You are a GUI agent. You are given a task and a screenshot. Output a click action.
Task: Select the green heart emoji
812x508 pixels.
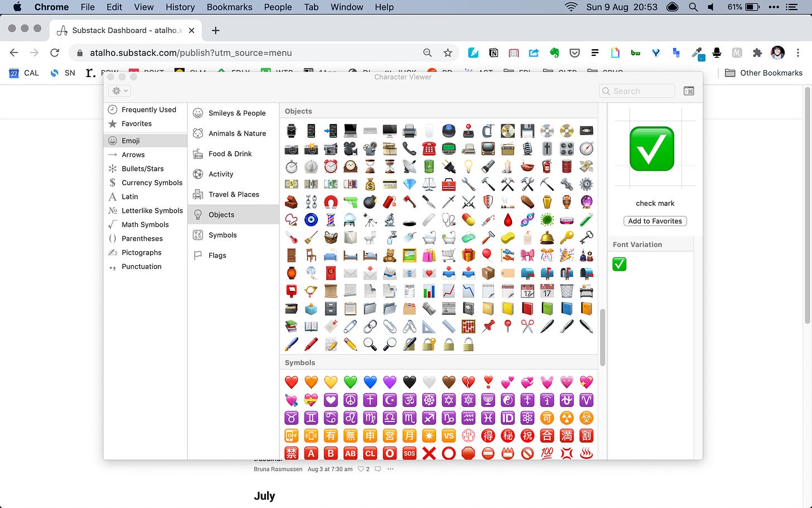coord(350,382)
